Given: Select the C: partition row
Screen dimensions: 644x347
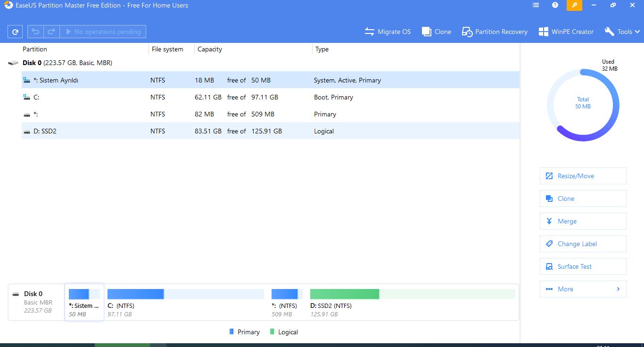Looking at the screenshot, I should pos(271,97).
